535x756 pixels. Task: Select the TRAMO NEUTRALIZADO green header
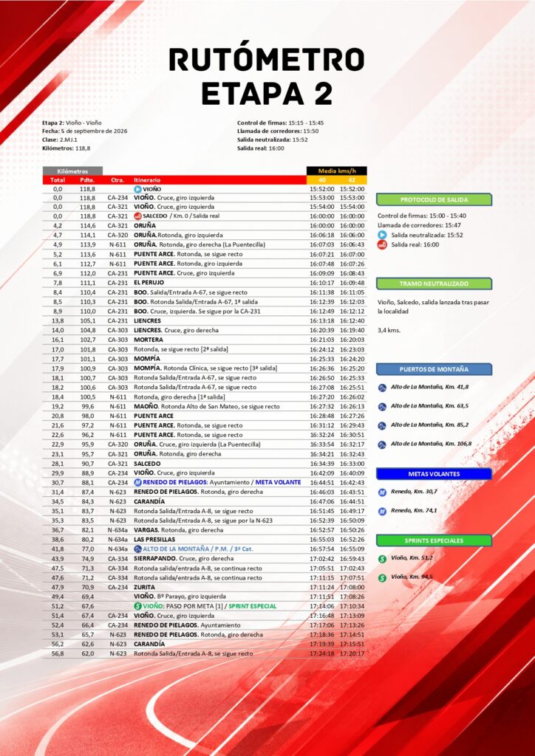[435, 283]
